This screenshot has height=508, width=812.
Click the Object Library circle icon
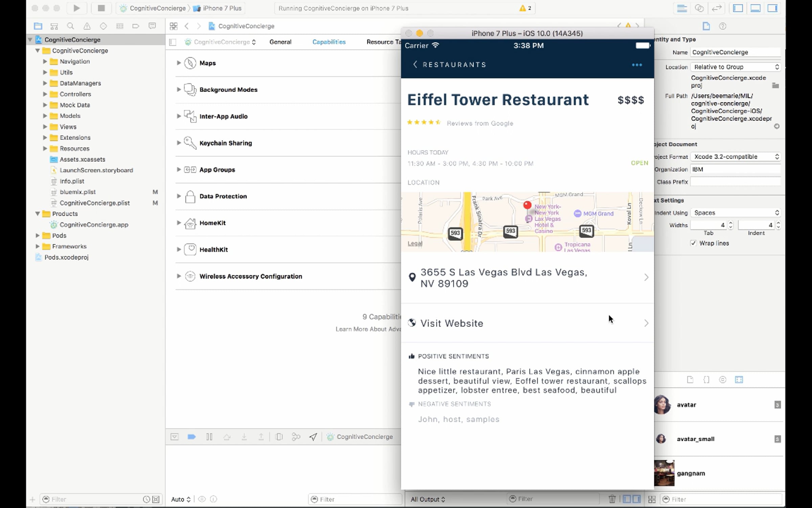point(723,380)
